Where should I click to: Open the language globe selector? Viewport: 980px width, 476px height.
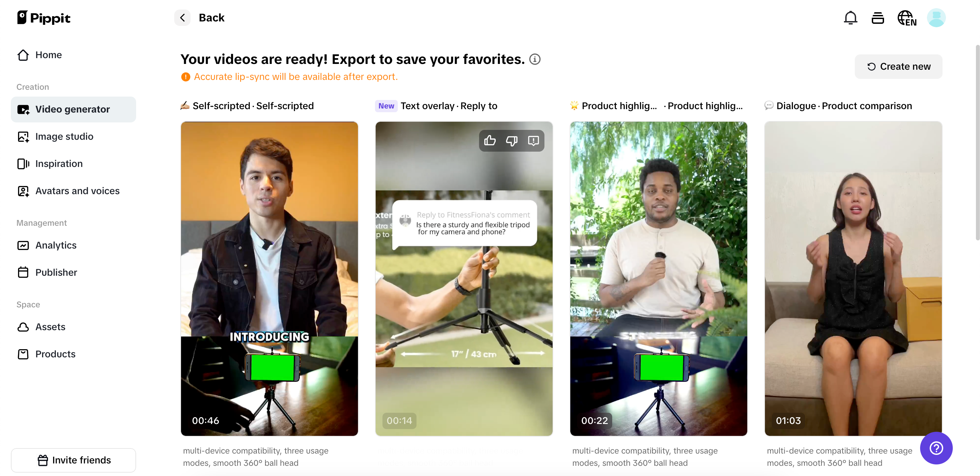point(906,18)
